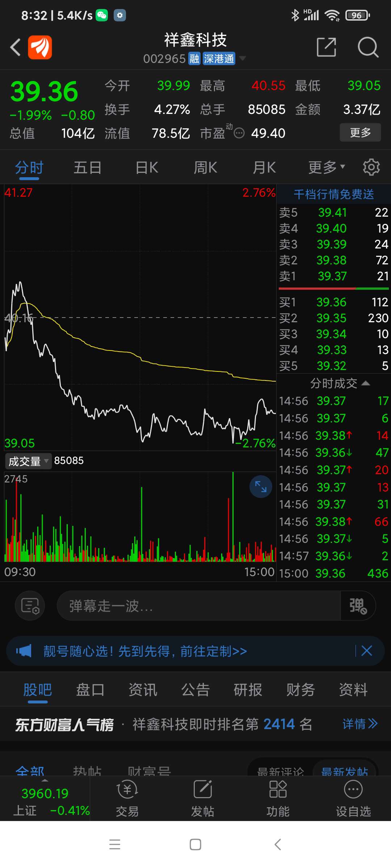Close the 靓号随心选 promotion banner
391x868 pixels.
tap(367, 651)
